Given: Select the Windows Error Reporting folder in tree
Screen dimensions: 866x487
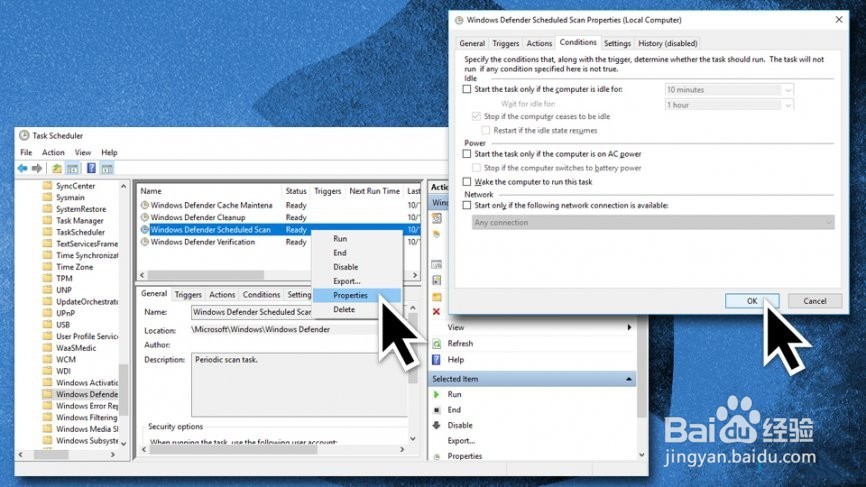Looking at the screenshot, I should (x=87, y=406).
